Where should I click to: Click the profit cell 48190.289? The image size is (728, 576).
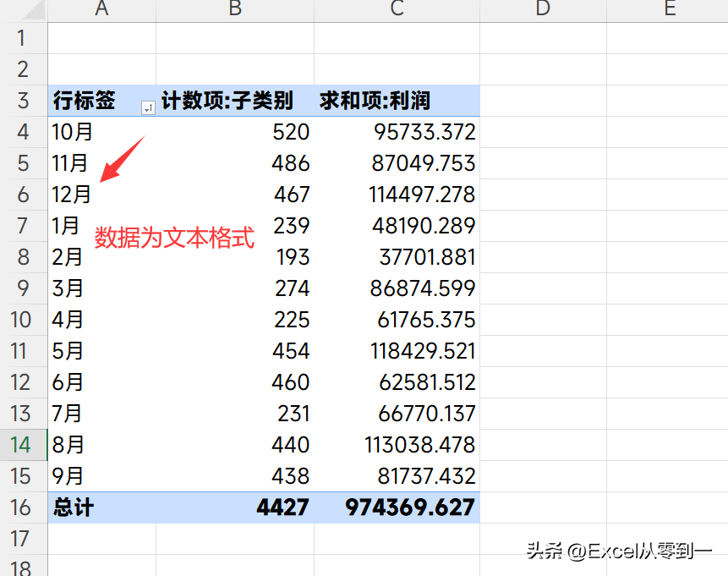click(397, 226)
